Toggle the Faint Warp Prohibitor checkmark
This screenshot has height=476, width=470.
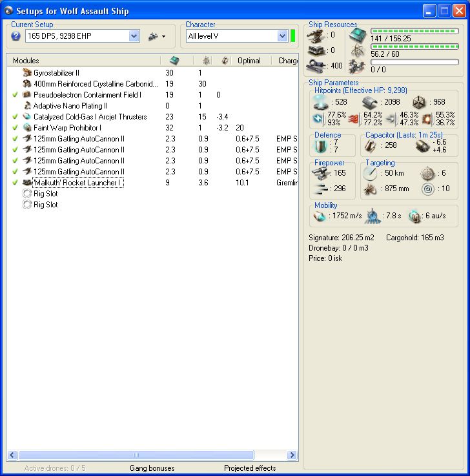pos(15,127)
